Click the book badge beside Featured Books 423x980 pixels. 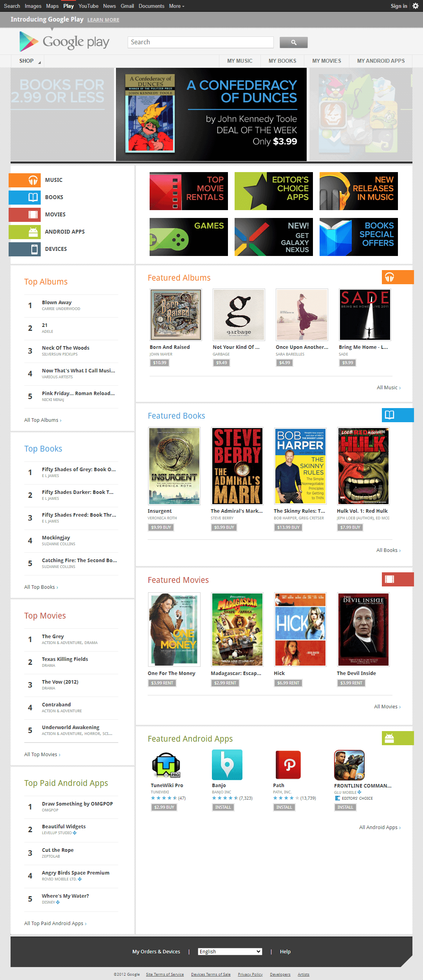coord(398,415)
